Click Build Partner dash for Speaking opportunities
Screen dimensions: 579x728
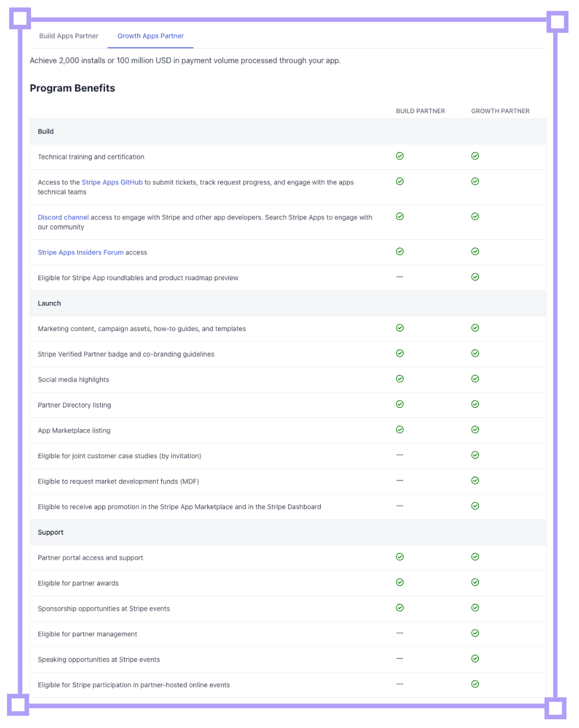tap(400, 659)
